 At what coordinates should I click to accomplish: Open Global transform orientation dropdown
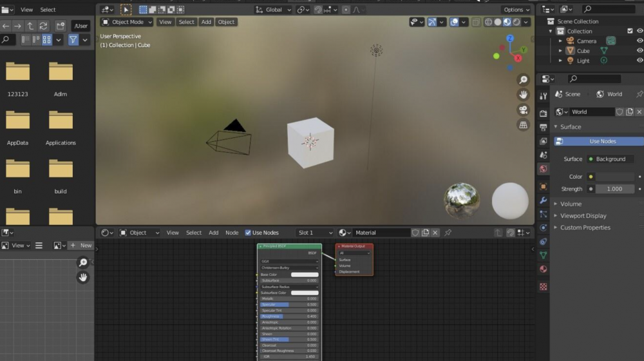273,10
